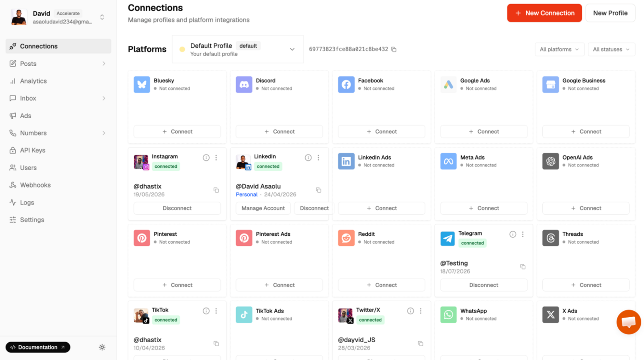The image size is (644, 360).
Task: Click the Pinterest Ads icon
Action: (x=244, y=238)
